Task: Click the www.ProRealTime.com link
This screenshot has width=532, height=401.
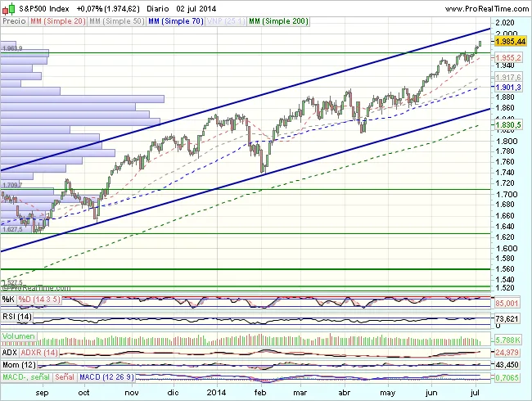Action: click(486, 9)
